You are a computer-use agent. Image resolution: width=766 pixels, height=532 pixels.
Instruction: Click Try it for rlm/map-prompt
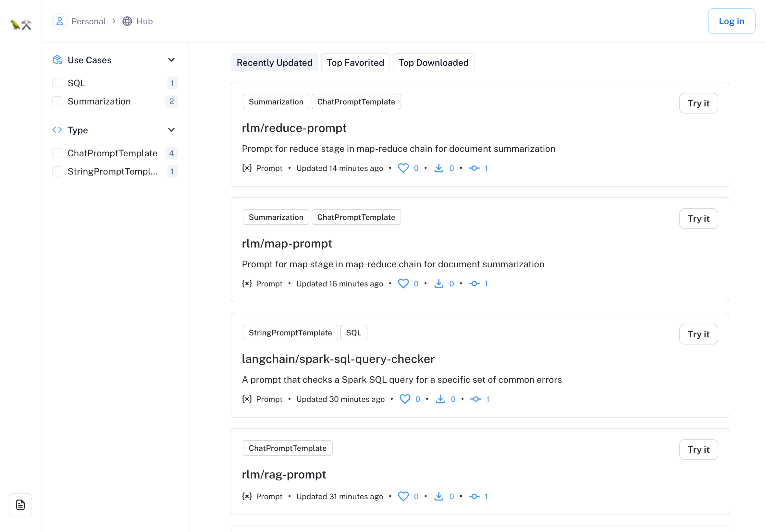[698, 219]
